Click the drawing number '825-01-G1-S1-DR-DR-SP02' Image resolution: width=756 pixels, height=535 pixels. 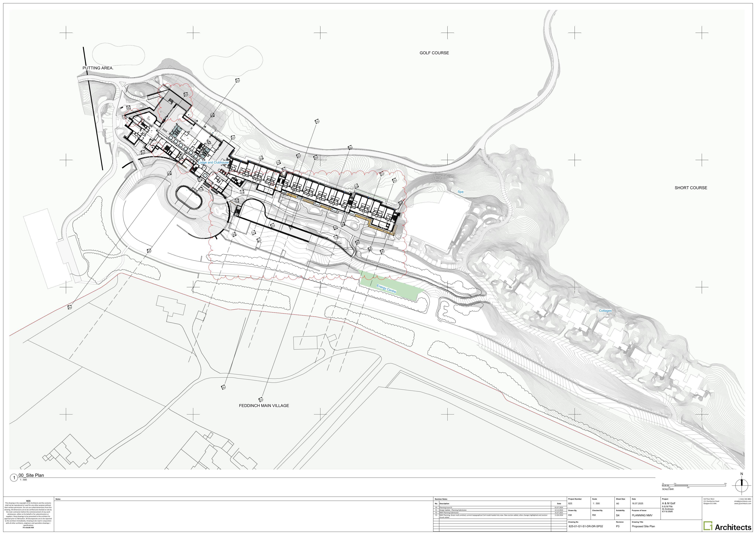click(586, 526)
